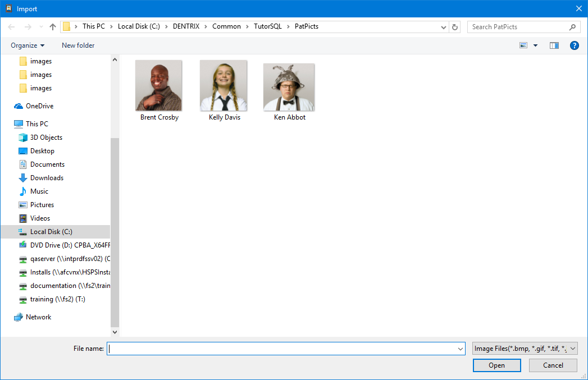Click the Cancel button
This screenshot has height=380, width=588.
click(553, 365)
